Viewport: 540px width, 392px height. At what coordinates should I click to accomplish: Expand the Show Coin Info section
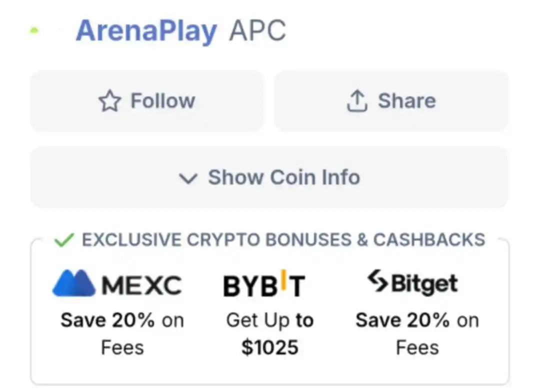[268, 177]
